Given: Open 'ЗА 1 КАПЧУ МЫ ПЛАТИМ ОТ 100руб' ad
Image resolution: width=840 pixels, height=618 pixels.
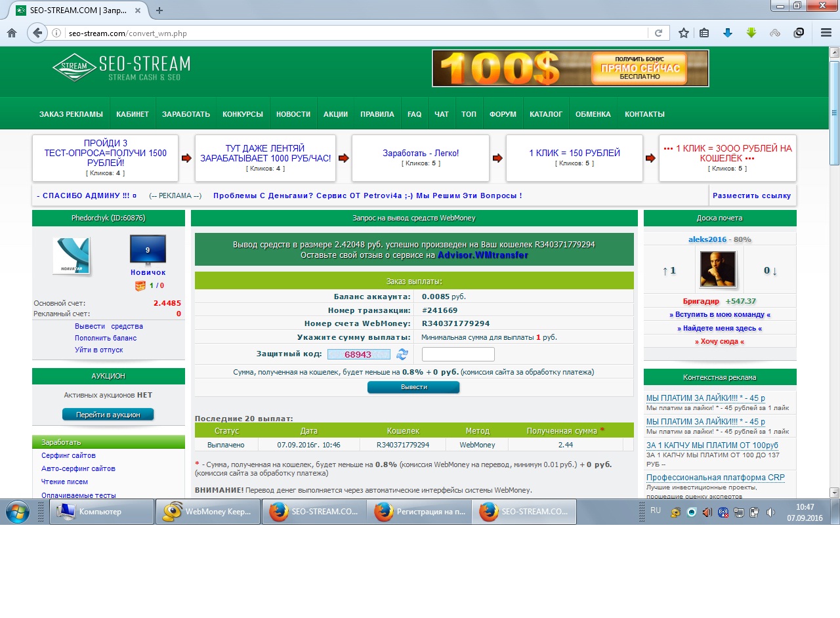Looking at the screenshot, I should pos(712,445).
